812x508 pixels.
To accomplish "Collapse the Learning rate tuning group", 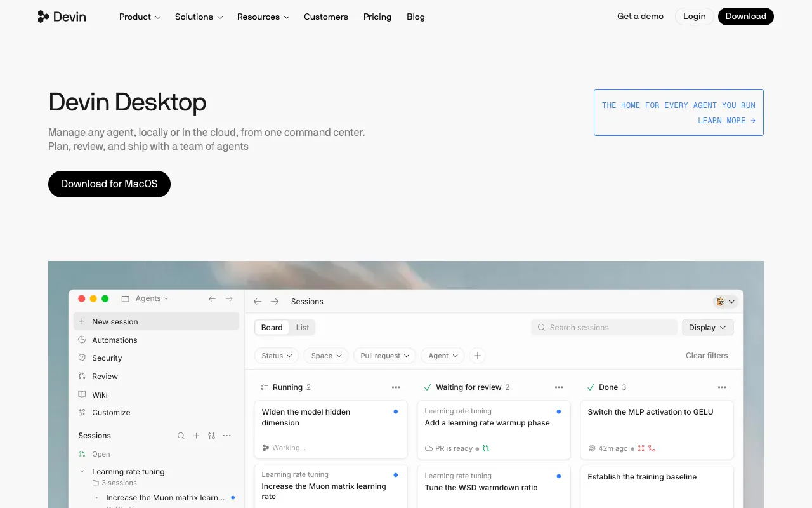I will click(x=82, y=472).
